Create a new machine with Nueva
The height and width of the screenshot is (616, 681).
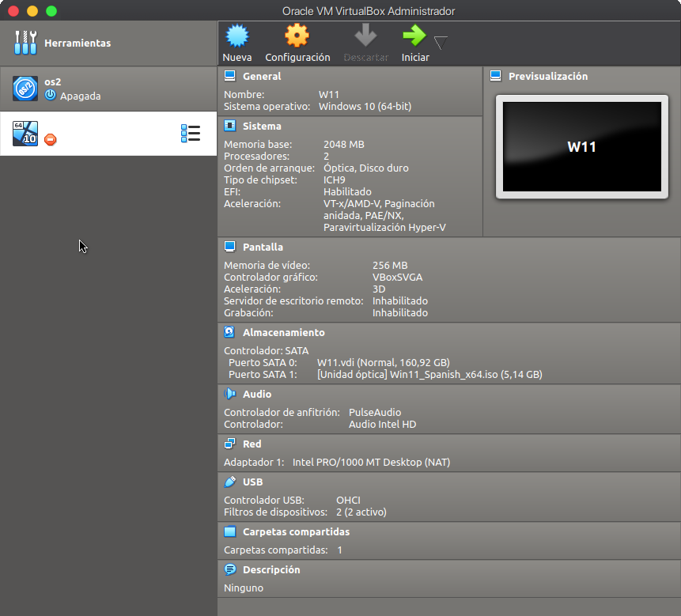point(237,43)
